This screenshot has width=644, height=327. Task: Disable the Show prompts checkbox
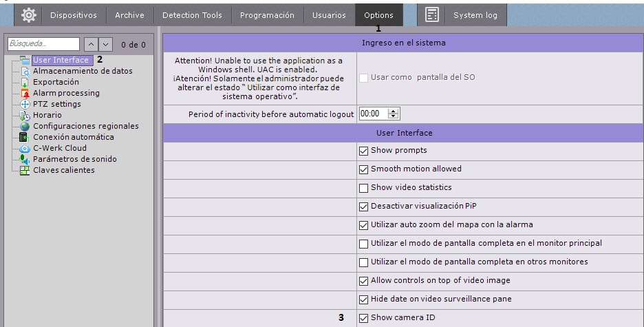pyautogui.click(x=364, y=151)
